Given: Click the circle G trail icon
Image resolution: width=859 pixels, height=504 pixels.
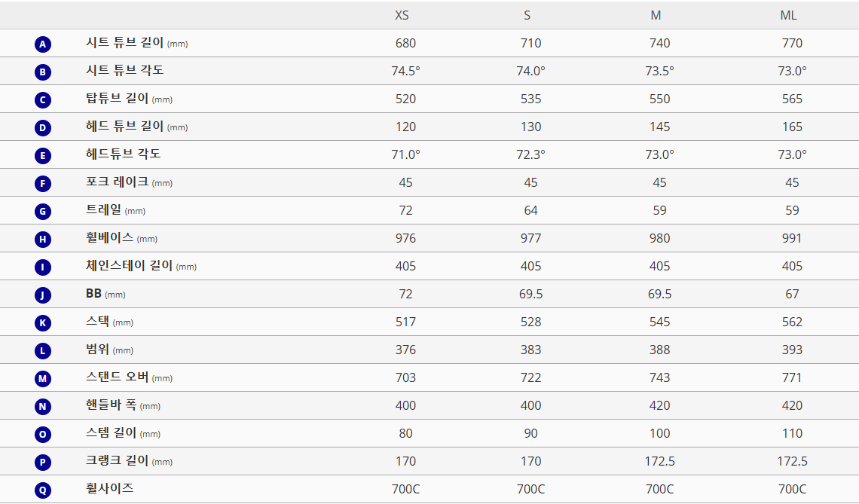Looking at the screenshot, I should coord(43,212).
